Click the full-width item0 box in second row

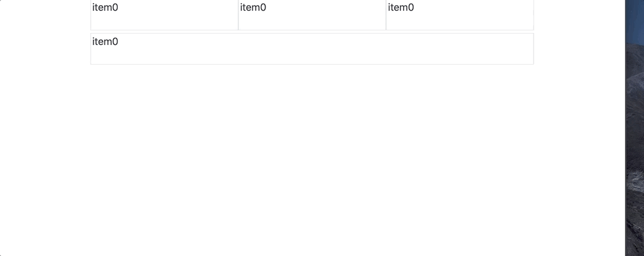312,49
